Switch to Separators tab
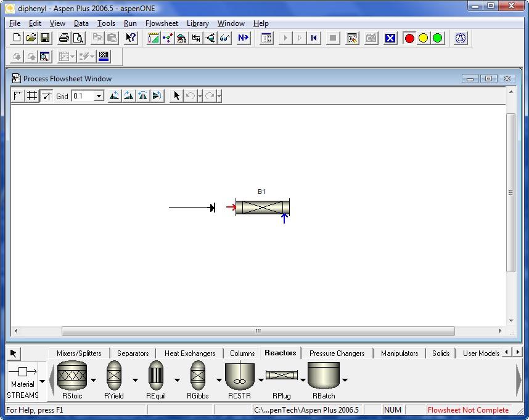Image resolution: width=529 pixels, height=420 pixels. 133,353
